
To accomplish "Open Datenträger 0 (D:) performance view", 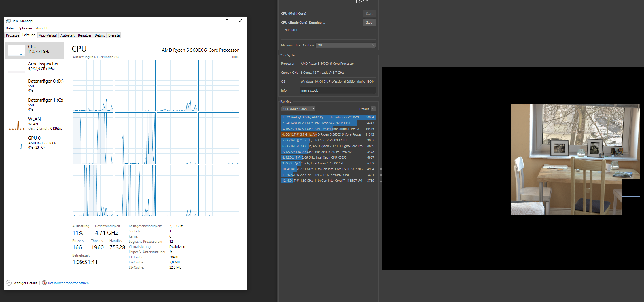I will click(x=34, y=86).
